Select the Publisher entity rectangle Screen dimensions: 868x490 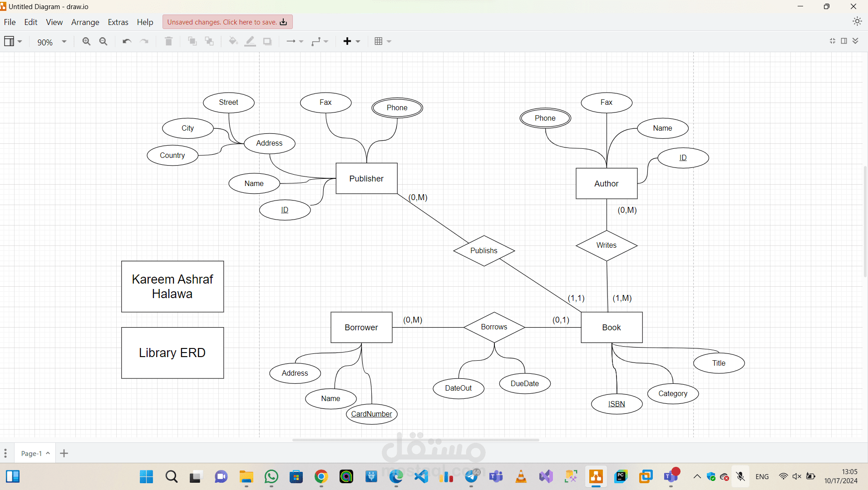tap(366, 178)
